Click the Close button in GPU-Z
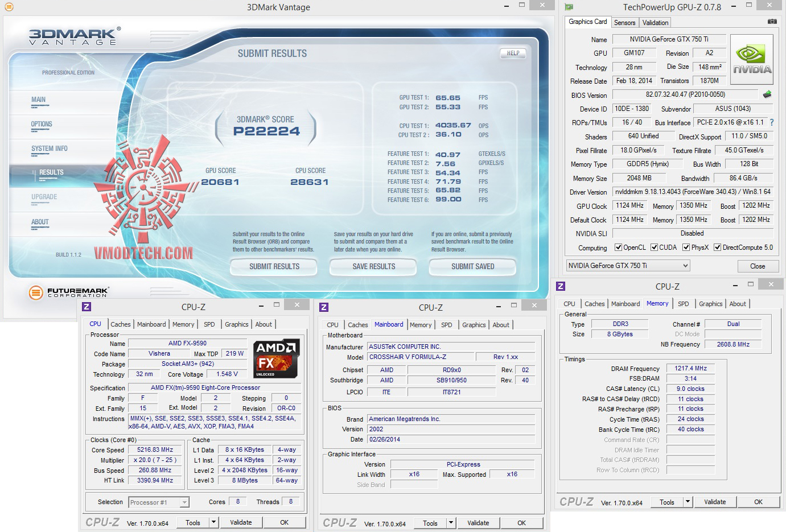This screenshot has width=786, height=532. click(x=758, y=266)
